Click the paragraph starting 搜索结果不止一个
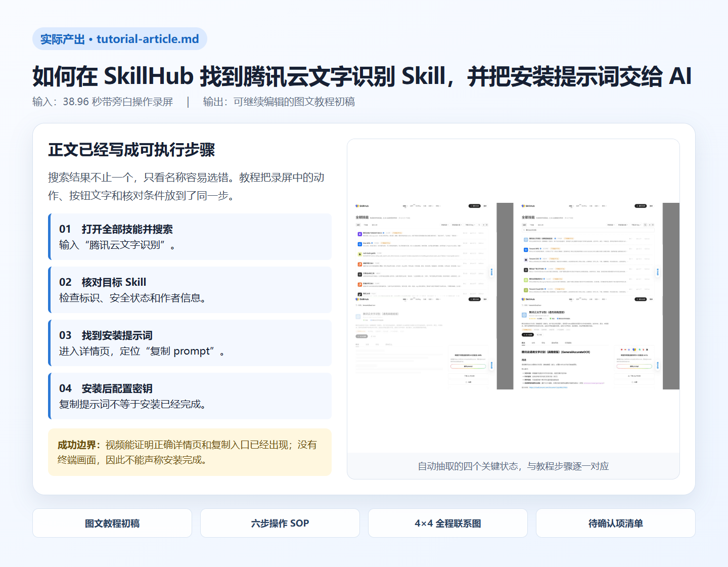 tap(187, 186)
